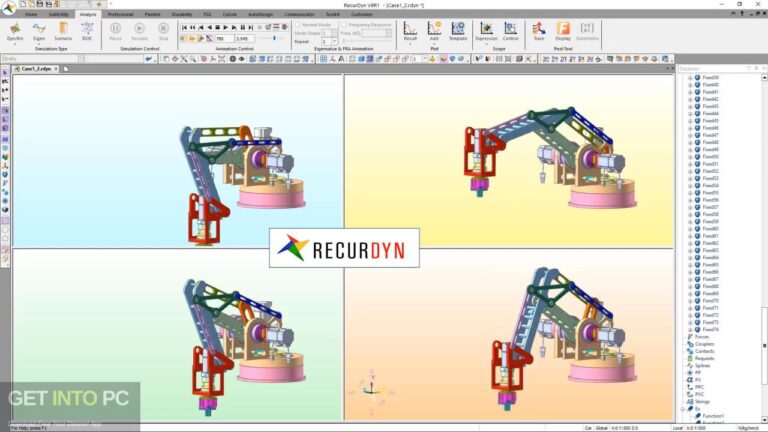768x432 pixels.
Task: Select the Splines tree item
Action: point(702,365)
